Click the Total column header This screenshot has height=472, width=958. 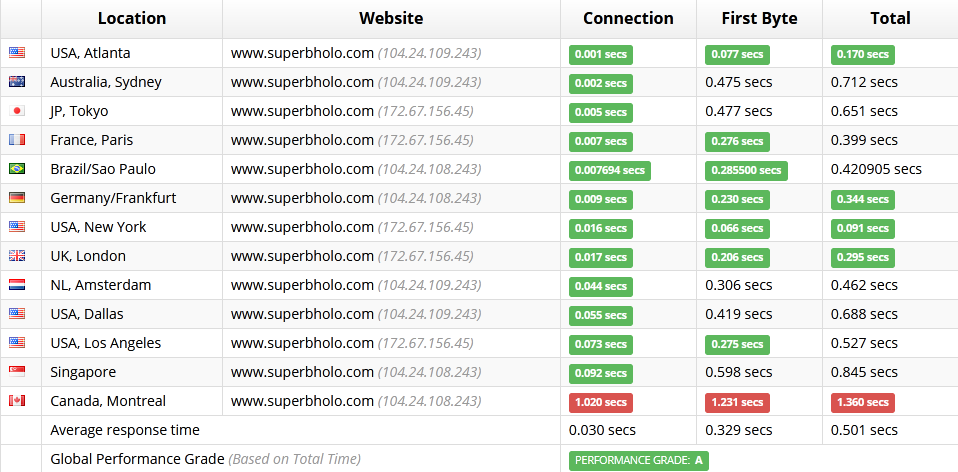(x=890, y=18)
